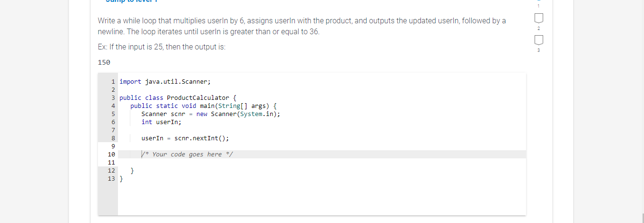This screenshot has width=644, height=223.
Task: Click line number 1 in the gutter
Action: (x=113, y=81)
